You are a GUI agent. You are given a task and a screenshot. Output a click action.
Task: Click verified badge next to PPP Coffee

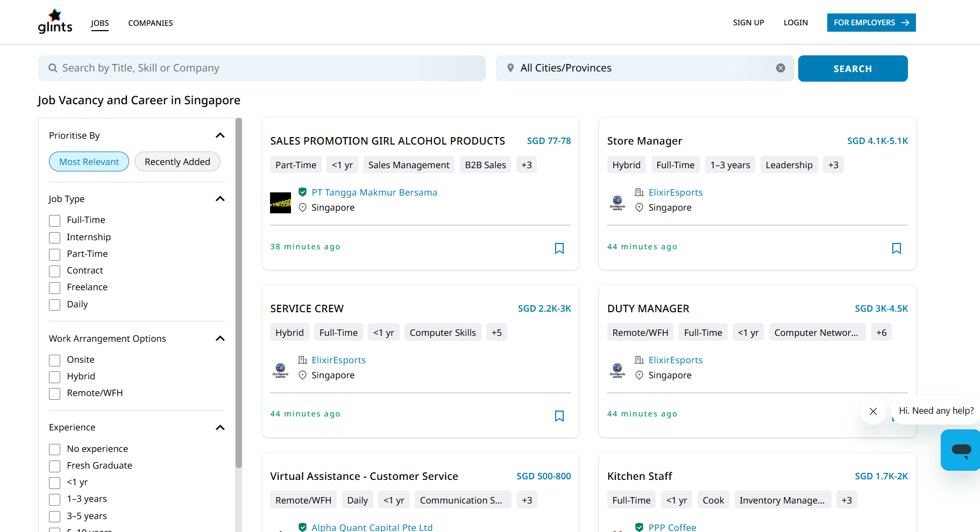point(639,527)
